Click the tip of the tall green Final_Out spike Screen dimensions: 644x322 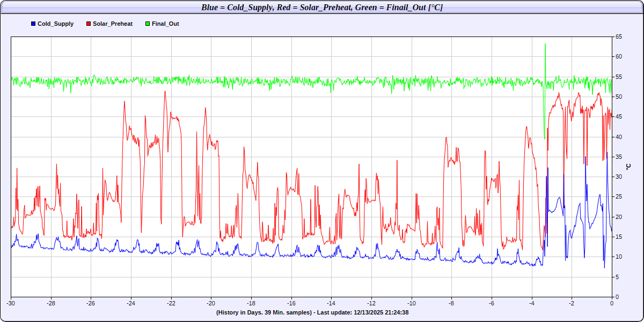click(545, 44)
